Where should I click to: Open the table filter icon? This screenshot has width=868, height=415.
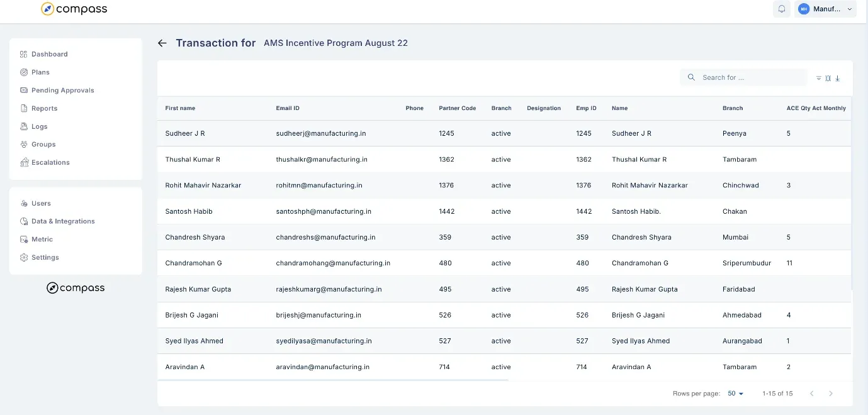pos(819,78)
